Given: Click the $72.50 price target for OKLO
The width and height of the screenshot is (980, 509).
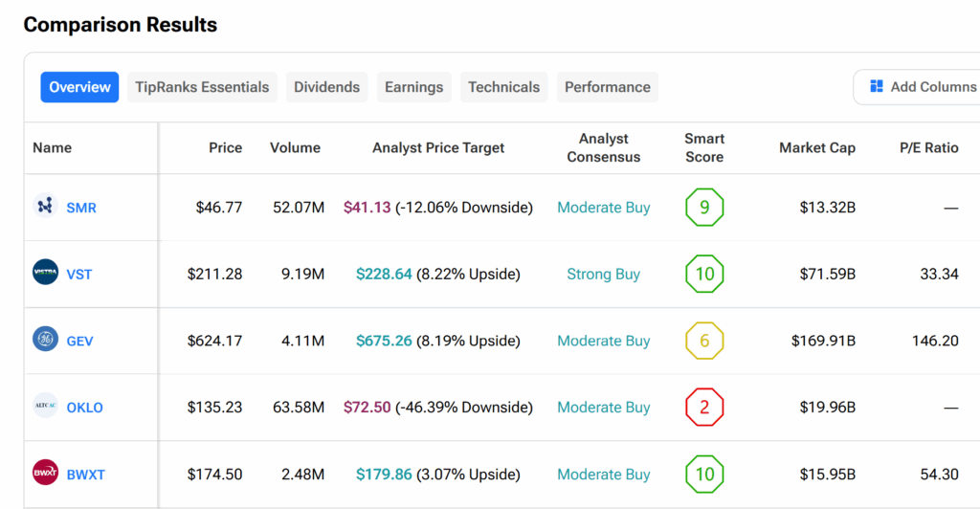Looking at the screenshot, I should click(367, 408).
